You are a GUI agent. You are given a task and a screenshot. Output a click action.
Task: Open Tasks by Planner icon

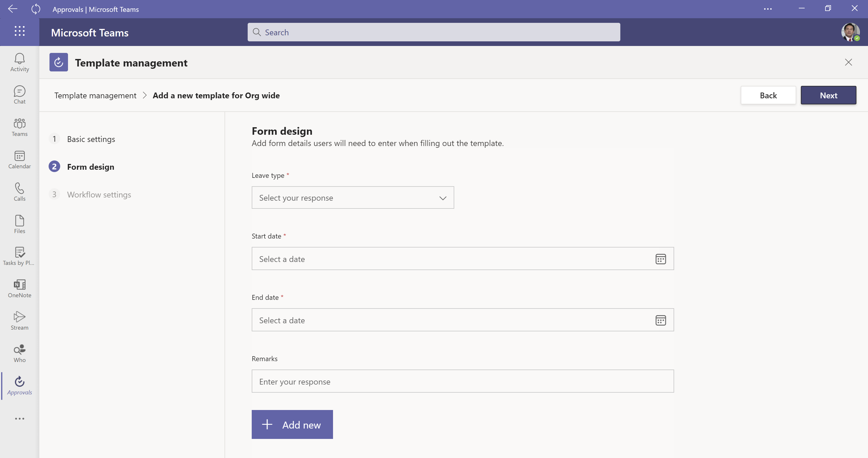point(20,256)
